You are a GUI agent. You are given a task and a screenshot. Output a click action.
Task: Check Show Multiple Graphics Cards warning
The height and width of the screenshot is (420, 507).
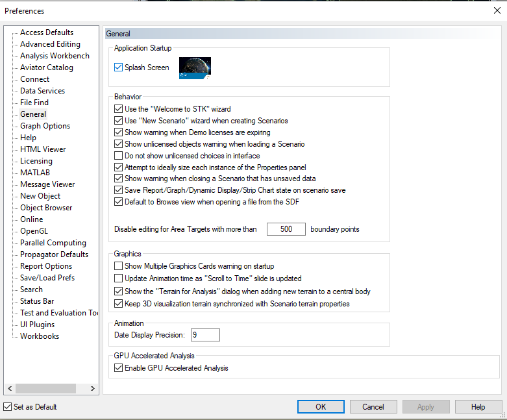coord(118,266)
